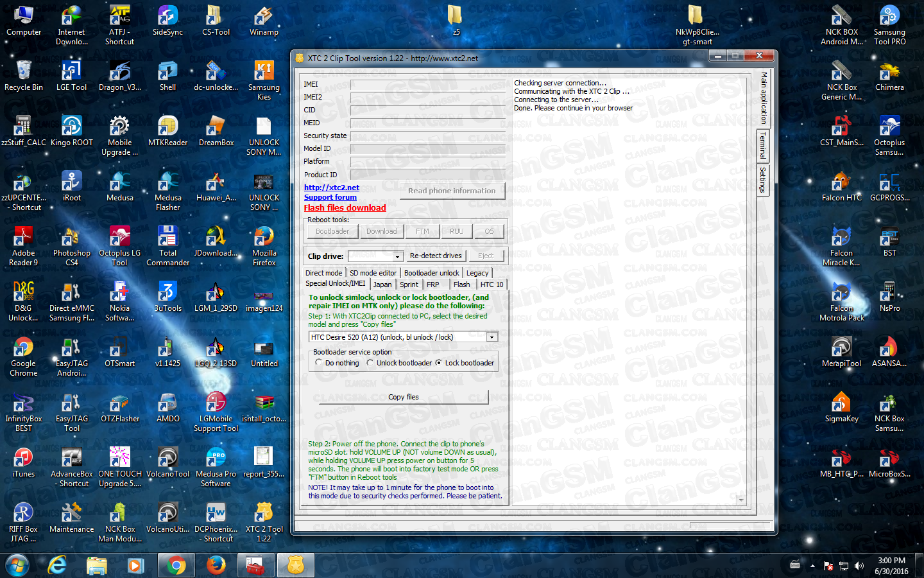The height and width of the screenshot is (578, 924).
Task: Open the MTKReader desktop icon
Action: [167, 131]
